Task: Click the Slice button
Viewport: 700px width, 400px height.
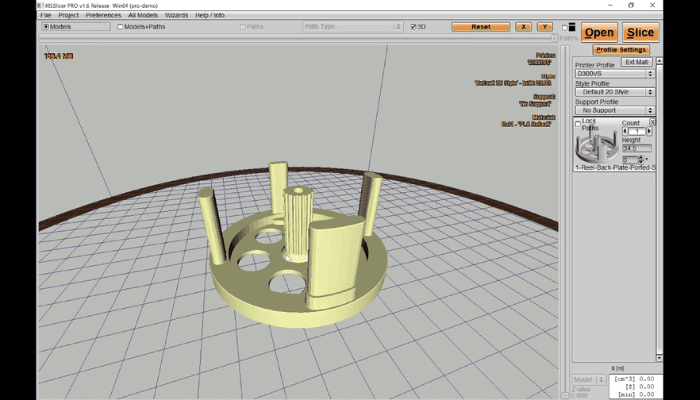Action: tap(640, 33)
